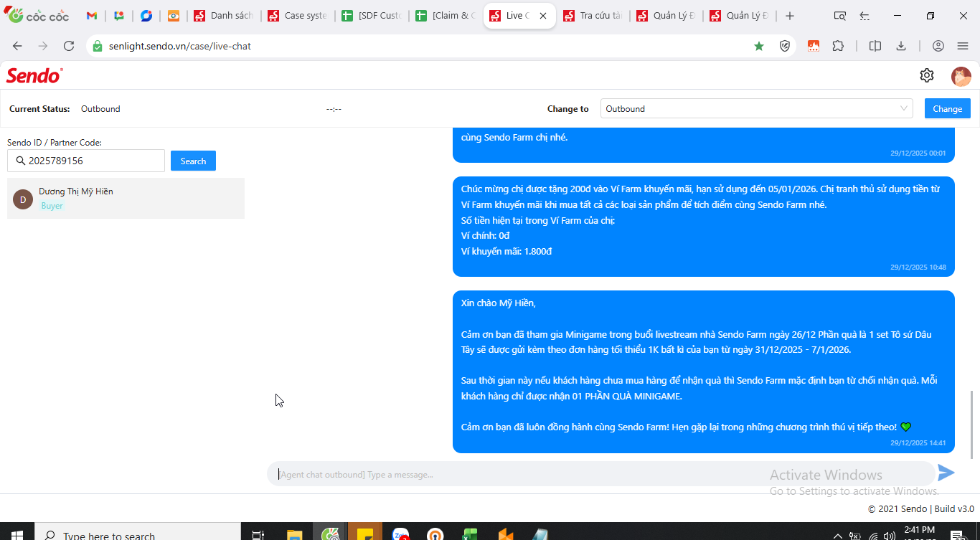Viewport: 980px width, 540px height.
Task: Open a new browser tab
Action: point(790,16)
